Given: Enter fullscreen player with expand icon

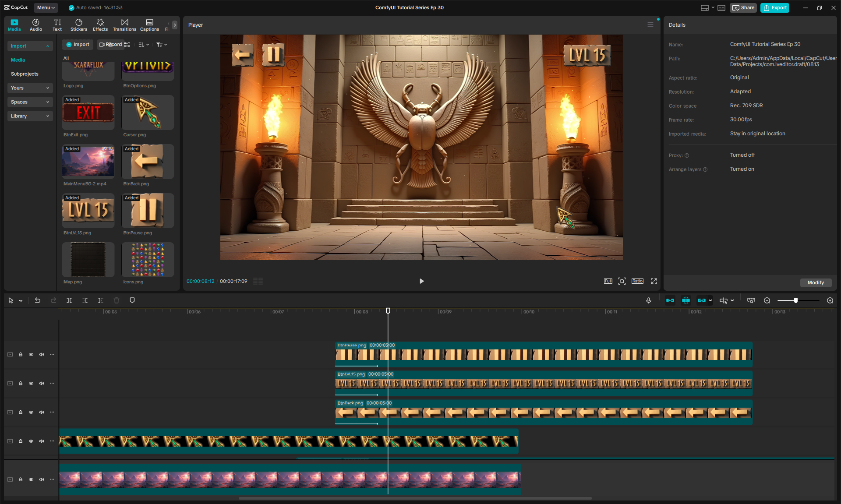Looking at the screenshot, I should (654, 281).
